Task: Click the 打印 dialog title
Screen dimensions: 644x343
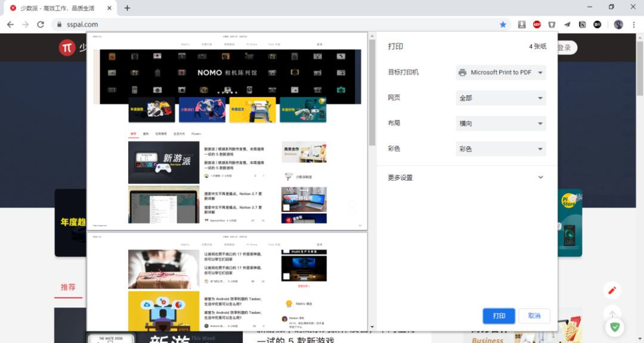Action: (395, 46)
